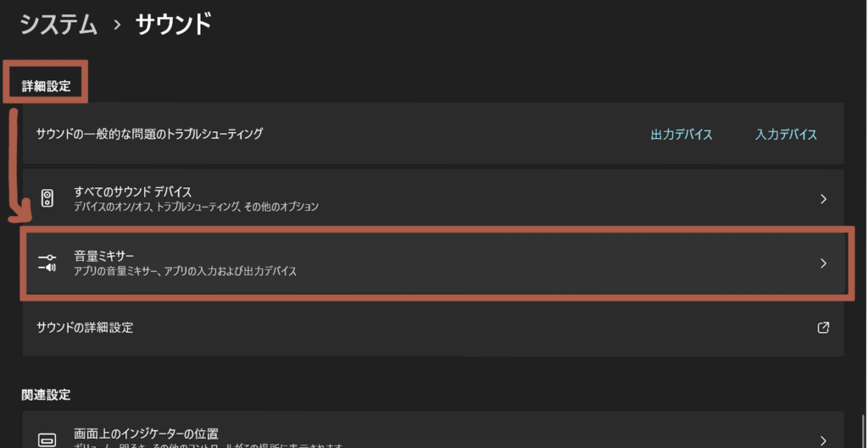The image size is (868, 448).
Task: Click the breadcrumb arrow after システム
Action: [117, 25]
